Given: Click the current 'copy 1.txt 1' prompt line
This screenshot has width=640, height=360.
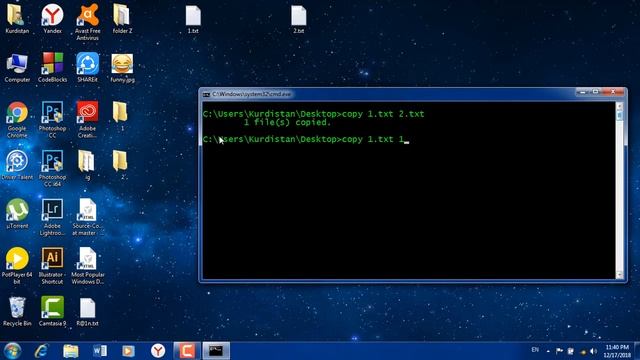Looking at the screenshot, I should click(x=306, y=139).
